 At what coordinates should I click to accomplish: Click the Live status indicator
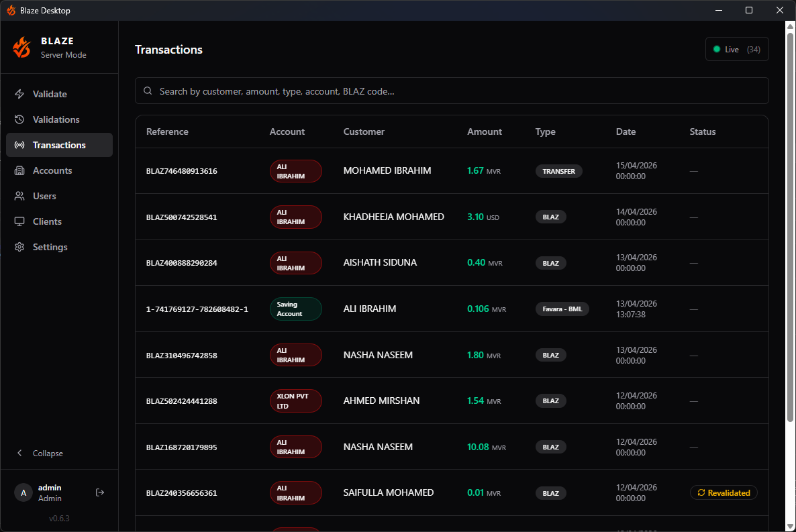(x=736, y=49)
